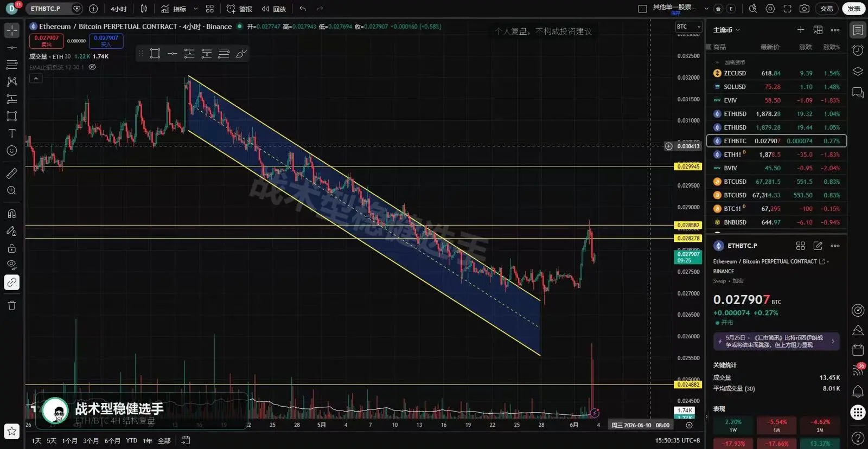Change the 4小时 interval
Viewport: 868px width, 449px height.
(x=118, y=9)
